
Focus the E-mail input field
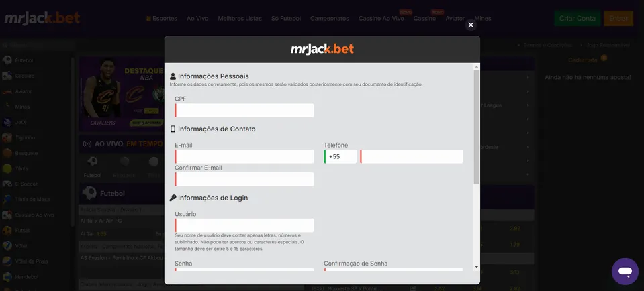coord(244,157)
